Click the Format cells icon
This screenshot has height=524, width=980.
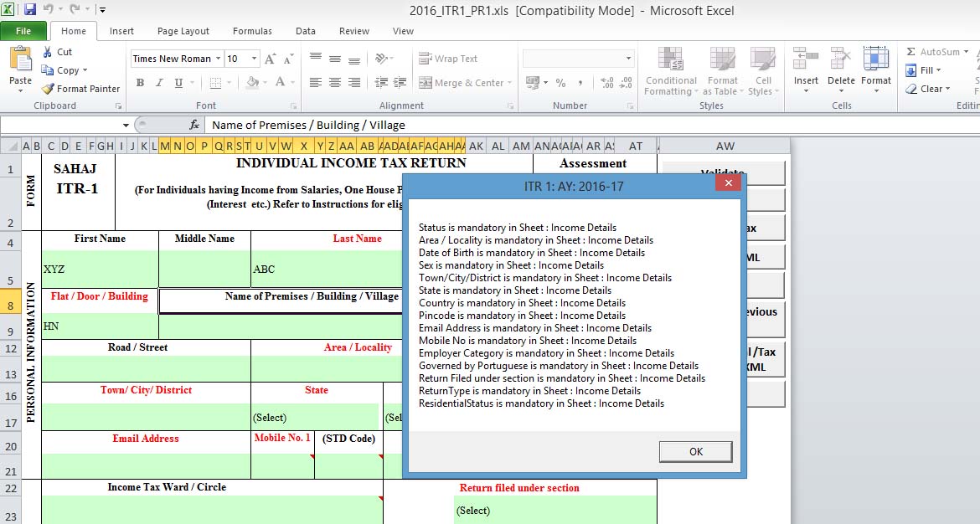coord(875,59)
